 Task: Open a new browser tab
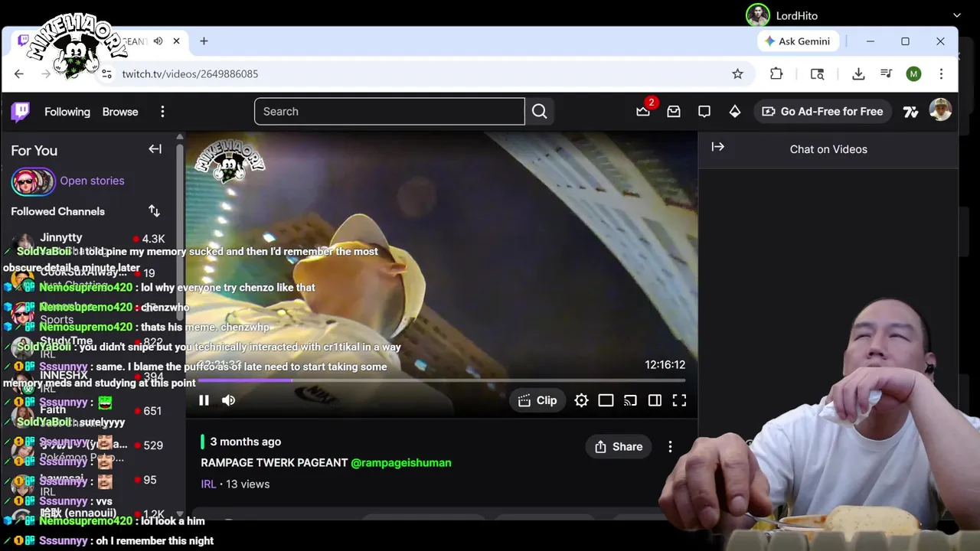(204, 41)
